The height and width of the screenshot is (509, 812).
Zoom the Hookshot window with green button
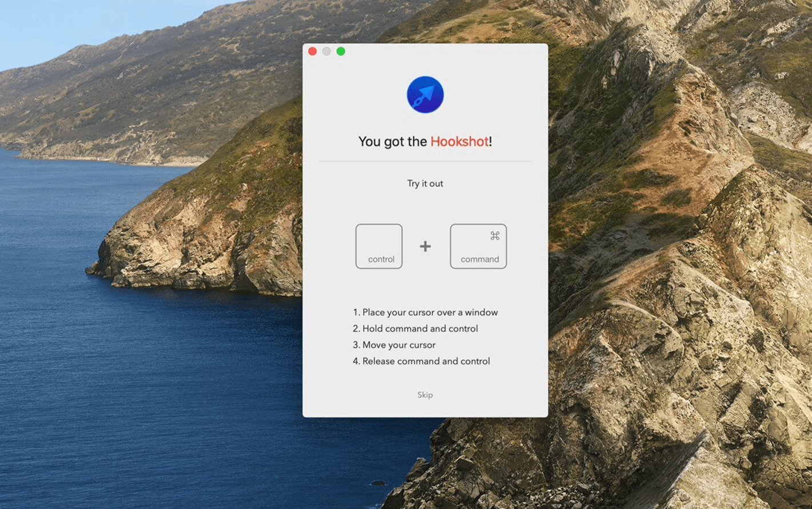[341, 51]
